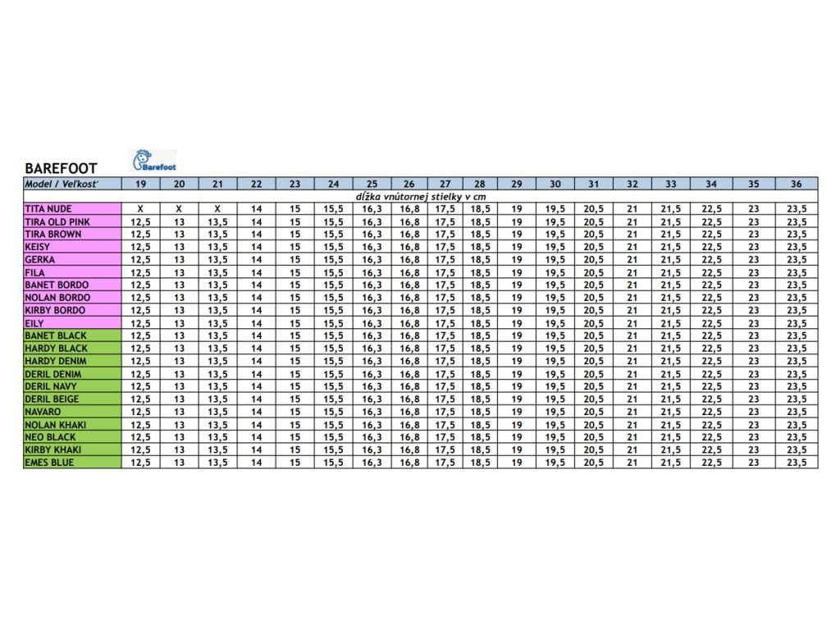This screenshot has width=840, height=630.
Task: Select the KEISY row label
Action: 72,247
